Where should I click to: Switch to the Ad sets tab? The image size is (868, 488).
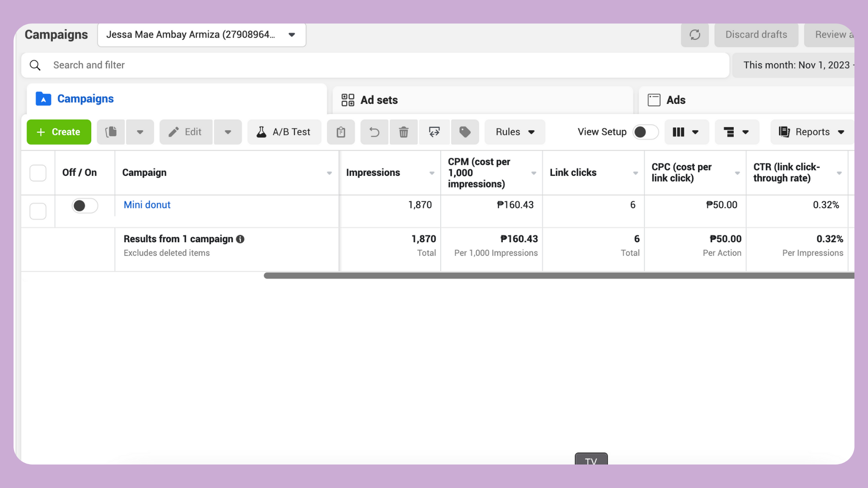pyautogui.click(x=379, y=100)
